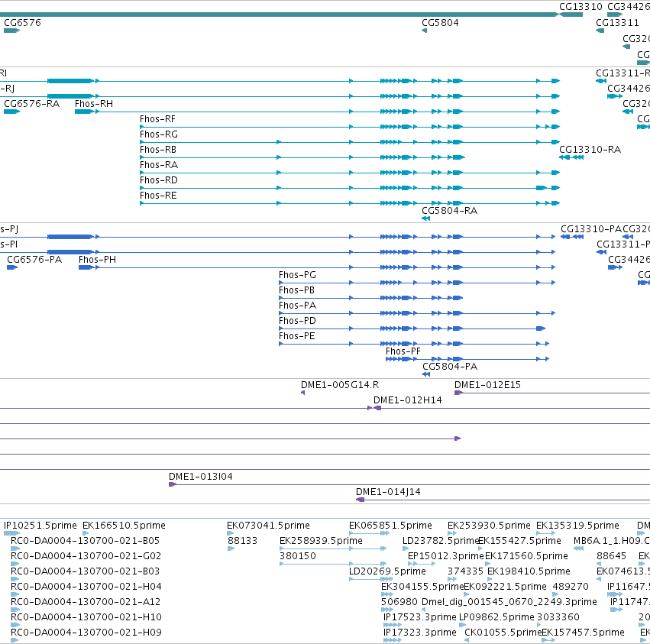Screen dimensions: 650x644
Task: Open Dmel_dig_001545_0670_2249.3prime label
Action: tap(509, 602)
